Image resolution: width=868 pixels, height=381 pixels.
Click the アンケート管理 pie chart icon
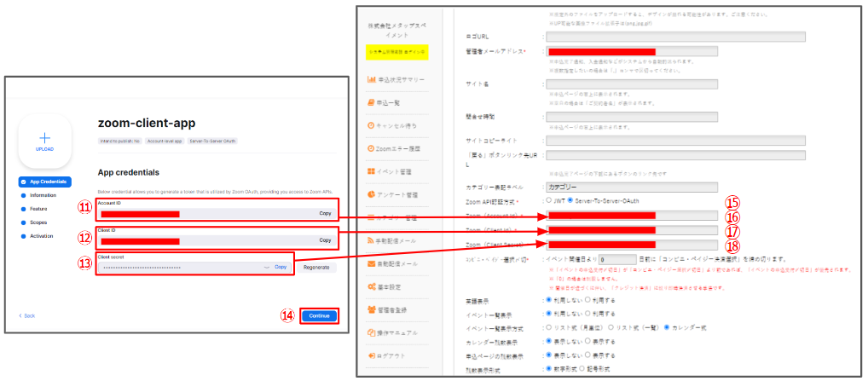[x=372, y=194]
